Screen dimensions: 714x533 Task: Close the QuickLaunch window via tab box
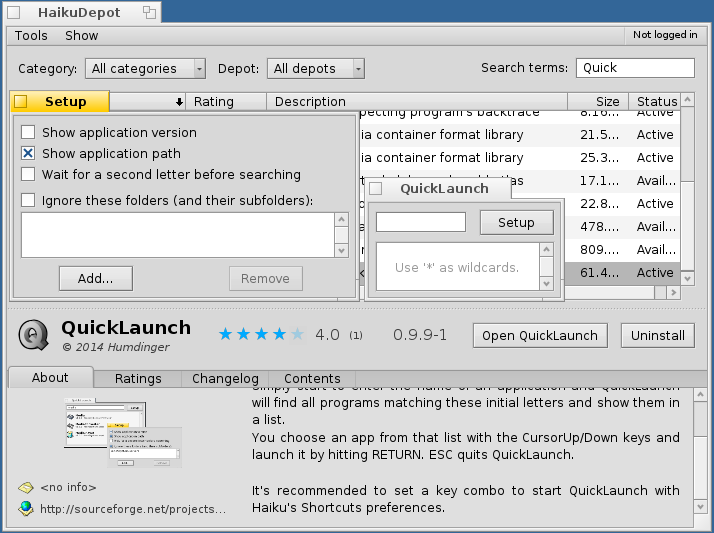pos(376,188)
